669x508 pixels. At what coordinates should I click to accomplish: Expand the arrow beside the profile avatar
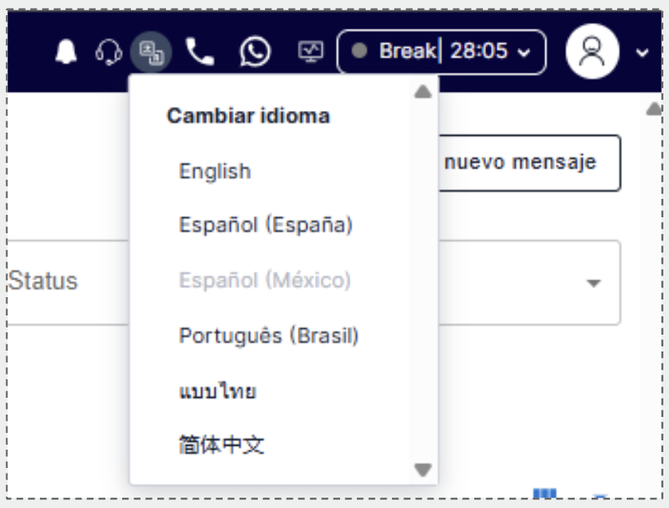(642, 53)
